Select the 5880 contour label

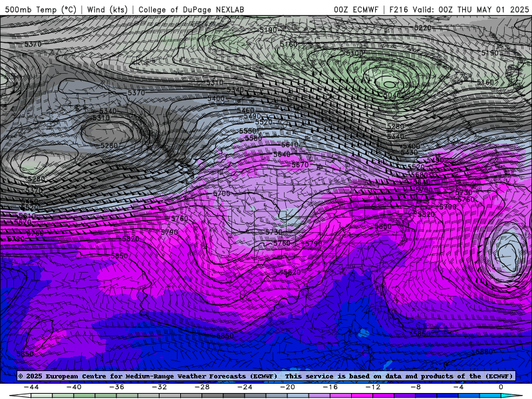point(484,352)
